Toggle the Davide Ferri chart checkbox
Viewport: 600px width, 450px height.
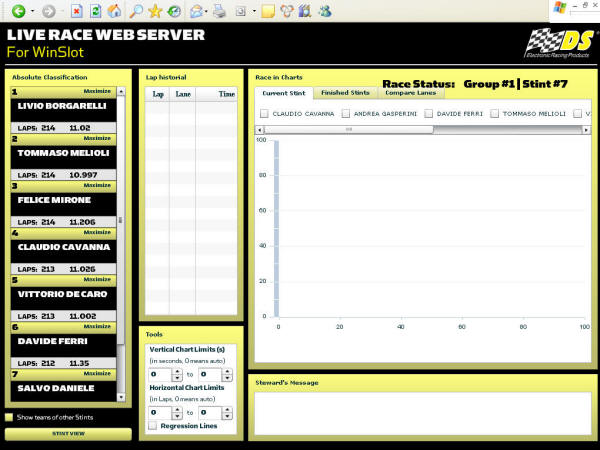point(429,113)
